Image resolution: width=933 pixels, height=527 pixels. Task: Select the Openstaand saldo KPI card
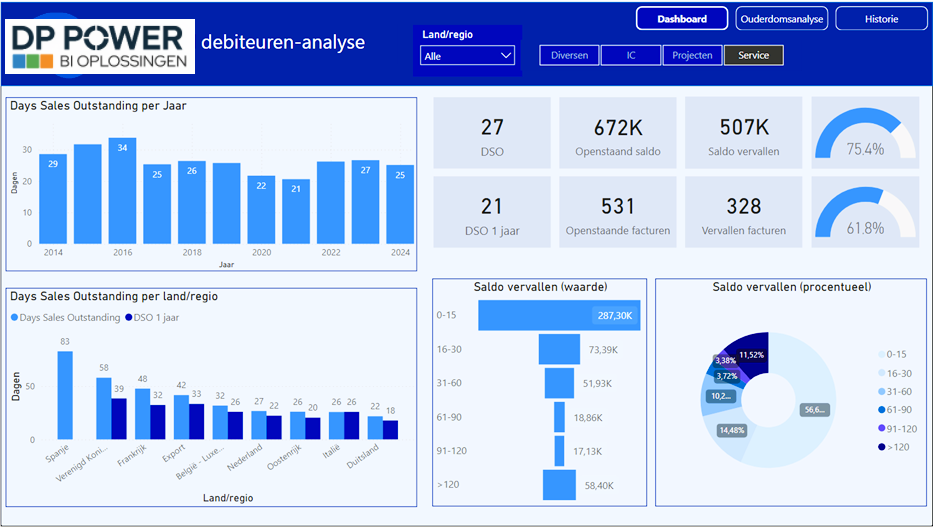tap(618, 134)
